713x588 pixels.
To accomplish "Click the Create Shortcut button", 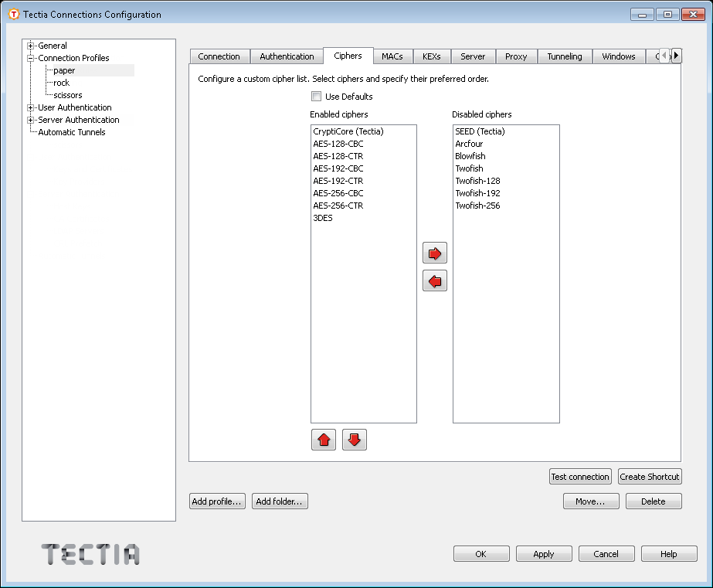I will click(x=650, y=476).
